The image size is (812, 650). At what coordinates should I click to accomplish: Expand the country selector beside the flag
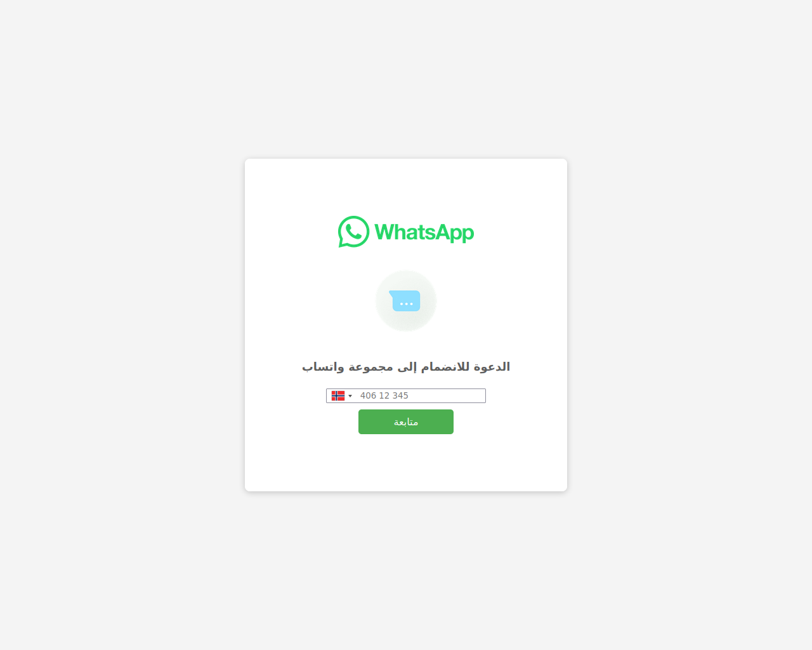click(342, 396)
